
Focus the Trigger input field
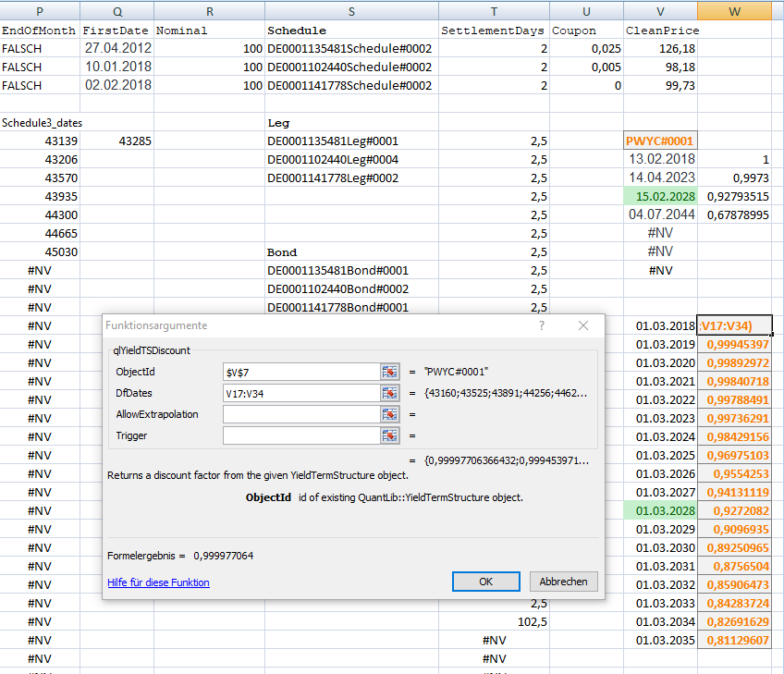tap(300, 435)
